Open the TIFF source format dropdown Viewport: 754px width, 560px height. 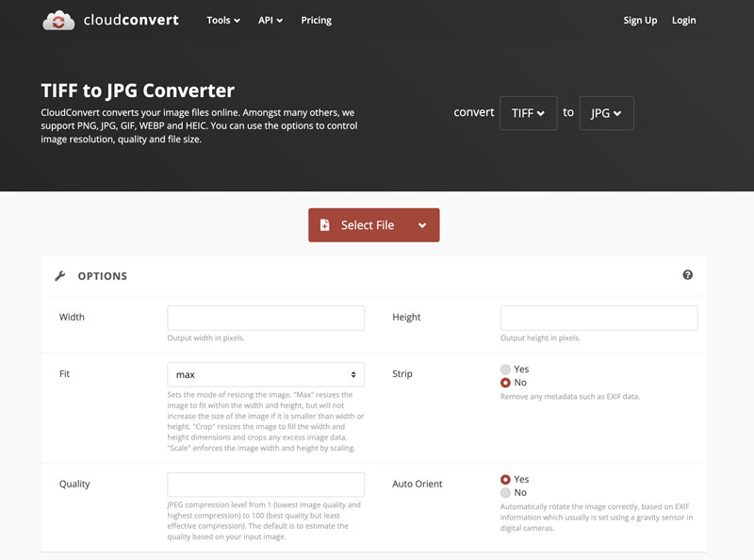pyautogui.click(x=529, y=113)
